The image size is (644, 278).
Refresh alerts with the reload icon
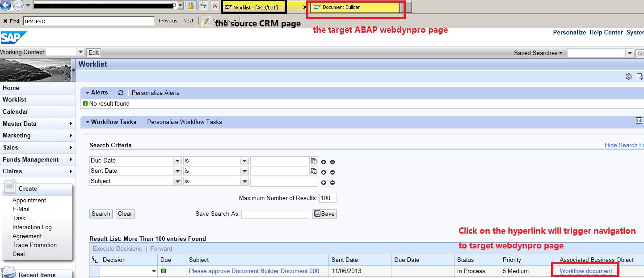pos(121,93)
